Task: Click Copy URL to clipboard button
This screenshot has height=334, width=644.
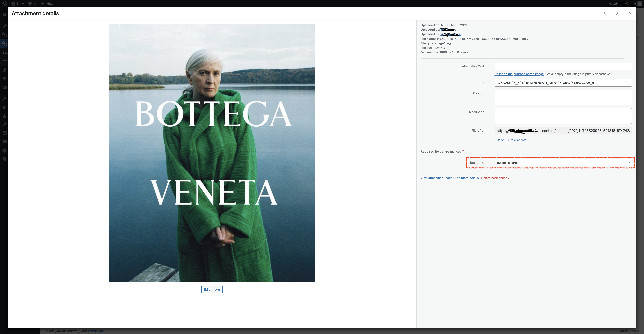Action: (512, 140)
